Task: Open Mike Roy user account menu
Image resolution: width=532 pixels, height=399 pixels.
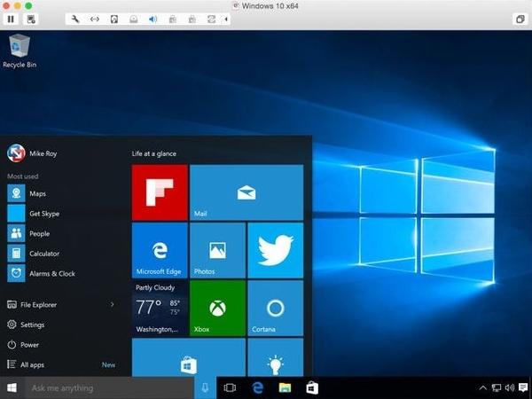Action: click(32, 153)
